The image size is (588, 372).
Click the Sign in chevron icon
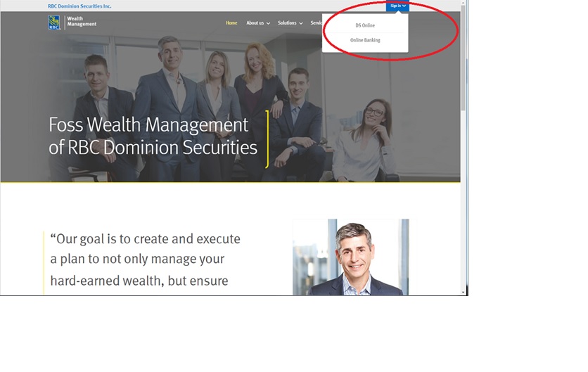click(404, 6)
